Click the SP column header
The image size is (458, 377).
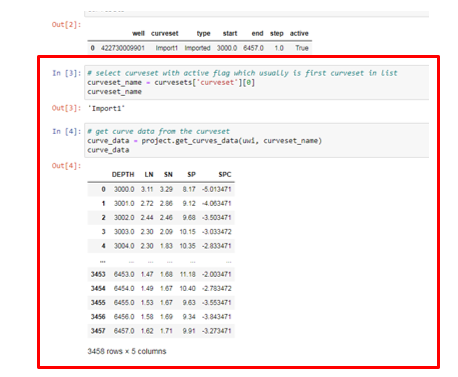(191, 174)
